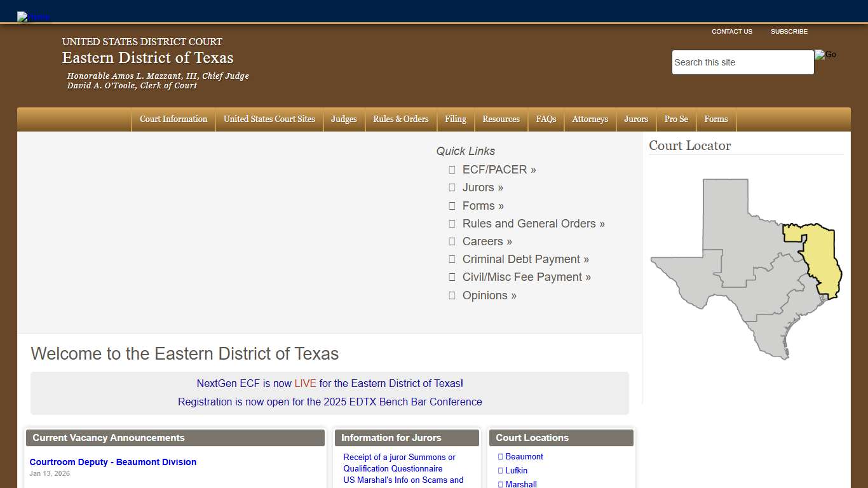This screenshot has height=488, width=868.
Task: Open the Courtroom Deputy Beaumont Division vacancy
Action: pyautogui.click(x=113, y=462)
